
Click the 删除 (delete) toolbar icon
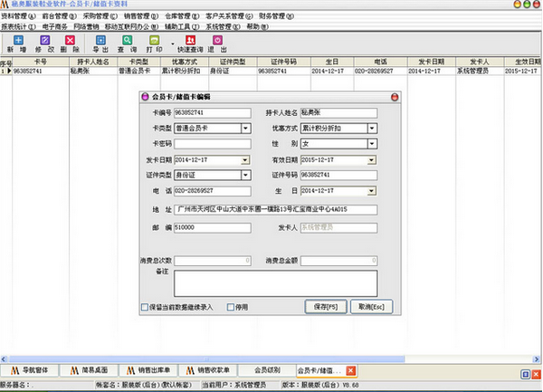click(x=70, y=40)
